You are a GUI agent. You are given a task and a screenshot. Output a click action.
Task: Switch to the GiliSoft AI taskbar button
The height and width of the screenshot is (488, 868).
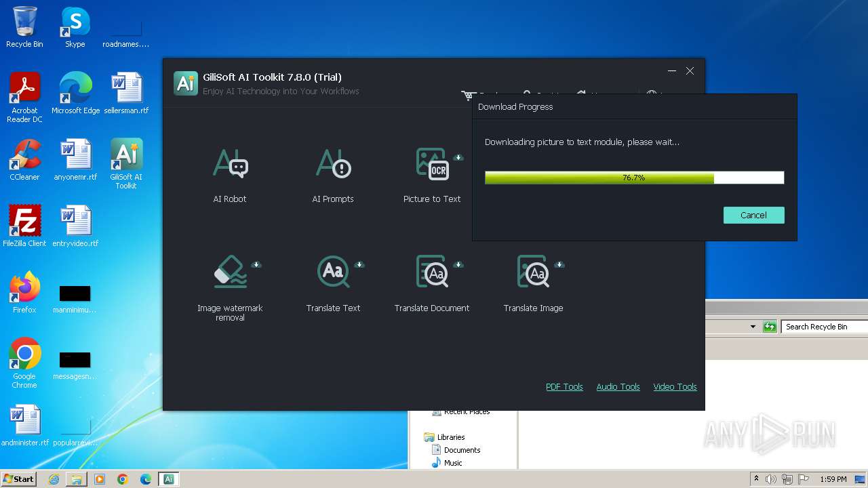(x=169, y=479)
